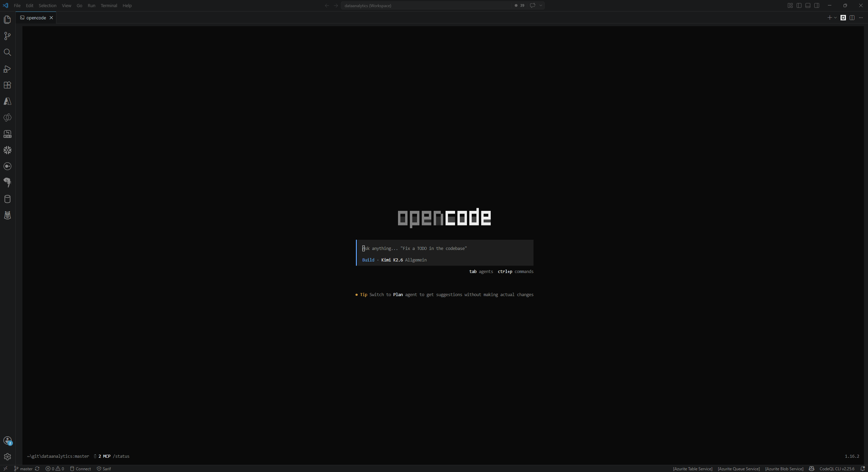Click the Azurite Queue Service status item

(739, 469)
